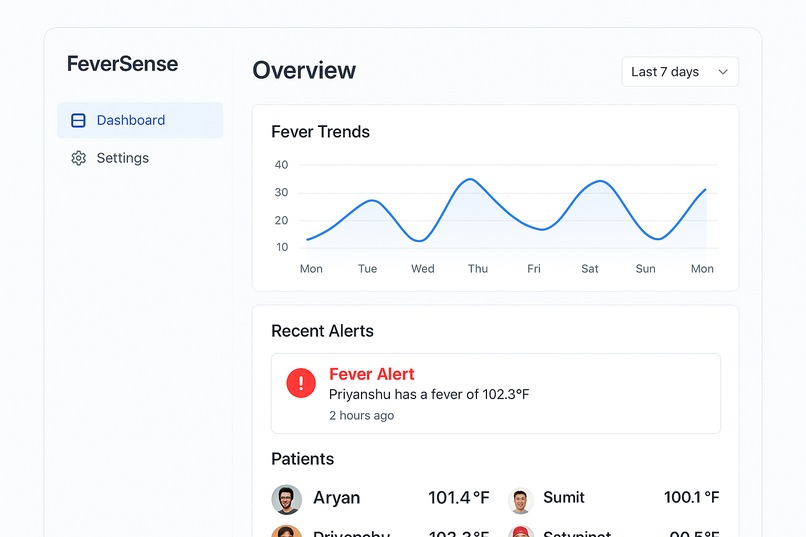Viewport: 806px width, 537px height.
Task: Click the Saturday peak on the trend line
Action: pos(600,181)
